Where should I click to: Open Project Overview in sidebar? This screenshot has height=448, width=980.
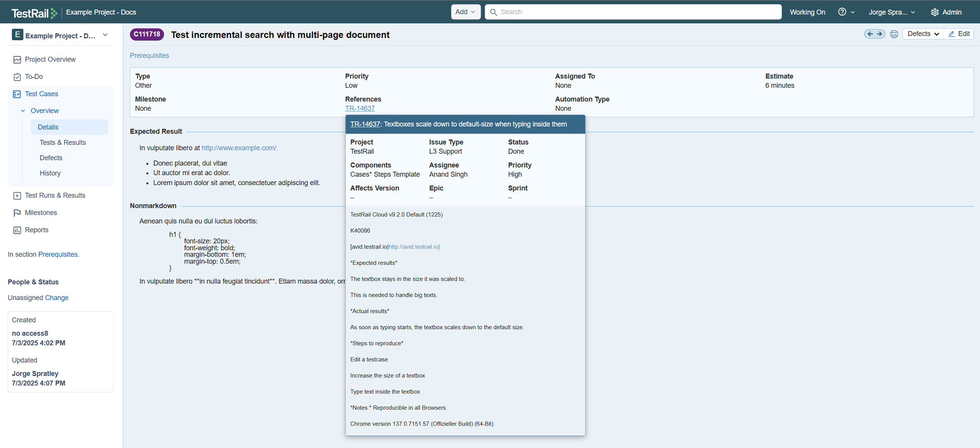50,59
